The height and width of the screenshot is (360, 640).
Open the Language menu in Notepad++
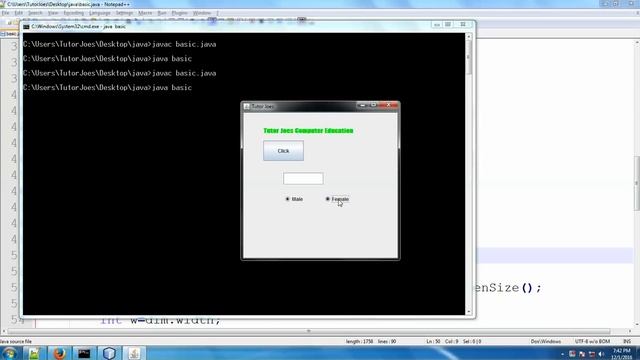[x=100, y=13]
